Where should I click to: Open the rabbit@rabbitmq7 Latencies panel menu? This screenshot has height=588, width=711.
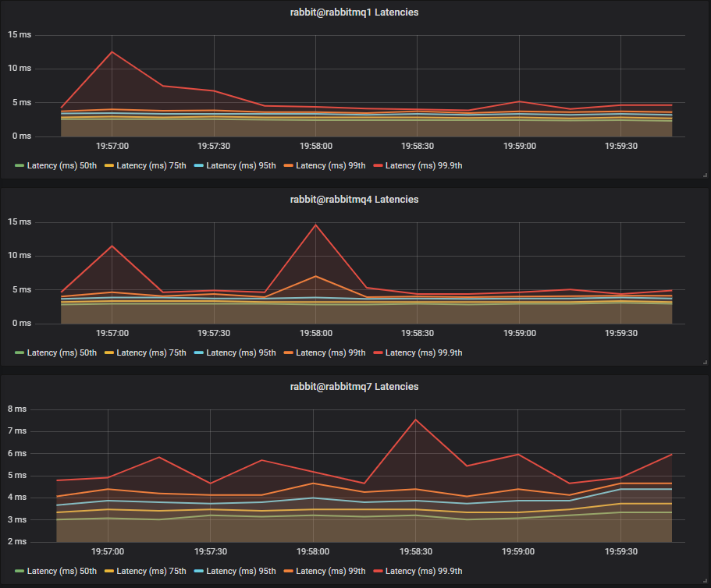coord(355,386)
